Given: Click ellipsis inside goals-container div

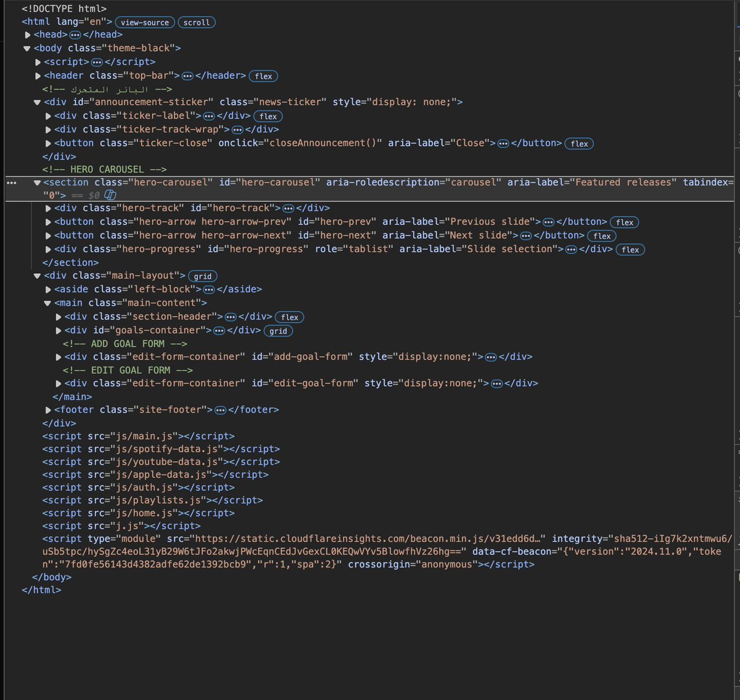Looking at the screenshot, I should click(x=219, y=331).
